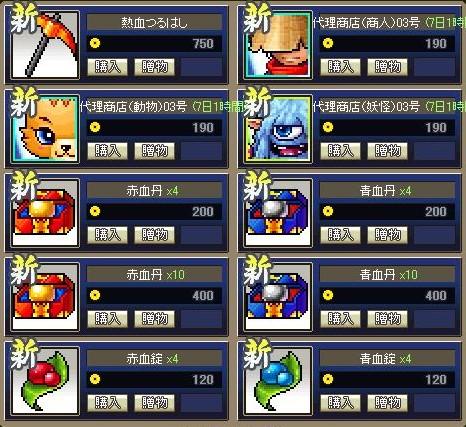The width and height of the screenshot is (466, 427).
Task: Purchase 青血錠 x4 with 購入 button
Action: click(x=340, y=403)
